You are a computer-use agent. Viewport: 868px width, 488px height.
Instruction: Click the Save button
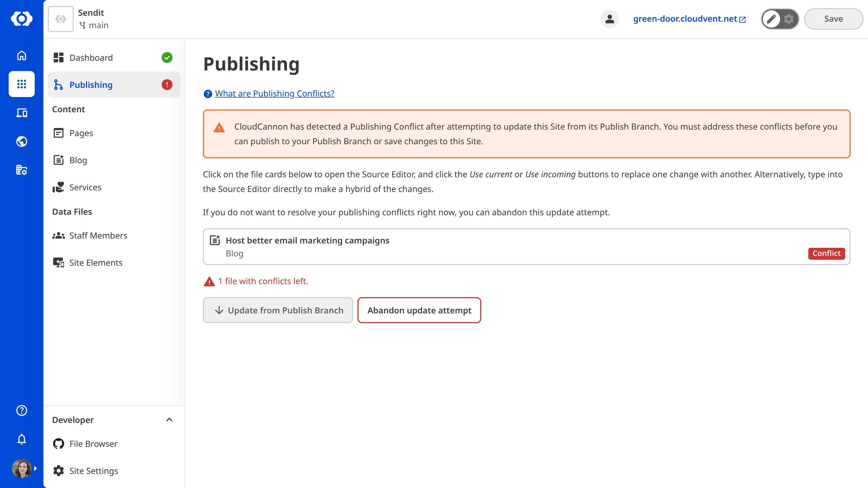point(833,19)
